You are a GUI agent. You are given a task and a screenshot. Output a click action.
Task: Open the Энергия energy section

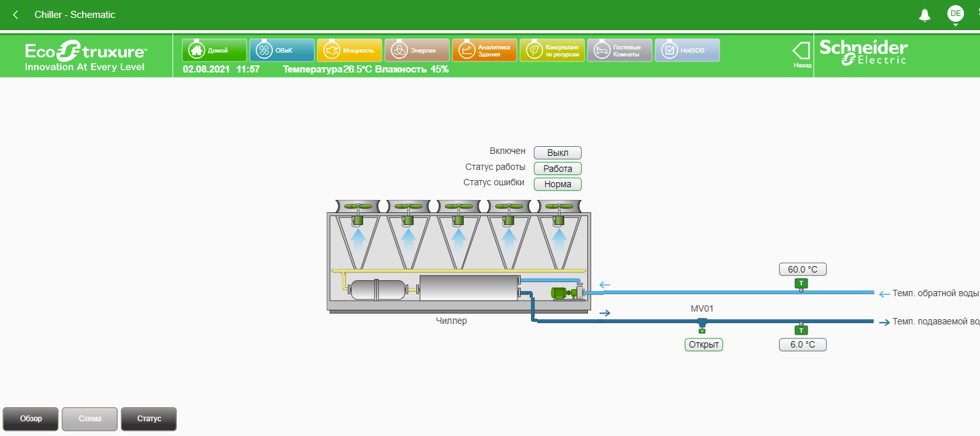[417, 50]
